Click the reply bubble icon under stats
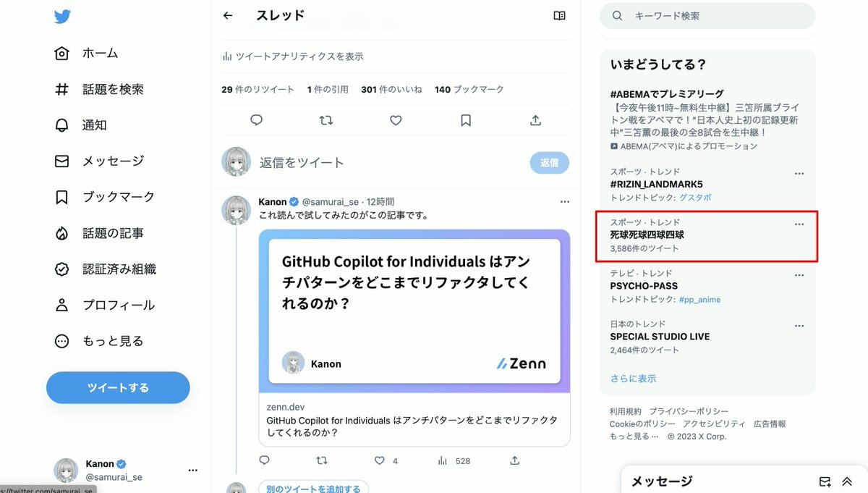The width and height of the screenshot is (868, 493). (256, 120)
